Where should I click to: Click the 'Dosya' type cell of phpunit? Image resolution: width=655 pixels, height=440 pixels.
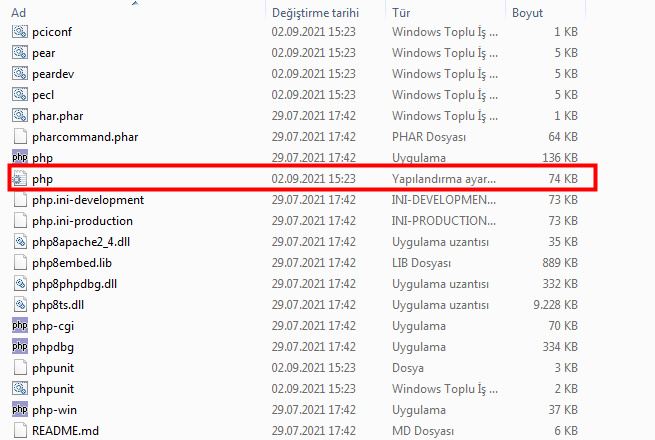[408, 368]
